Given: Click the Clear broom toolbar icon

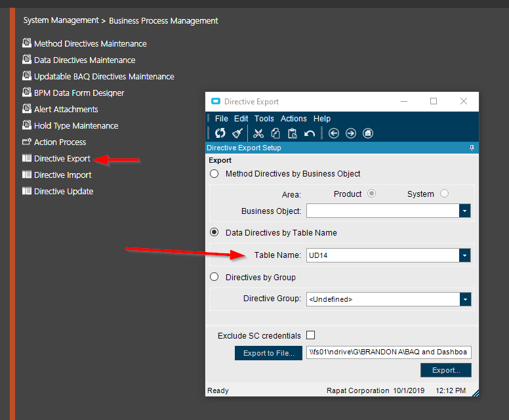Looking at the screenshot, I should tap(237, 133).
